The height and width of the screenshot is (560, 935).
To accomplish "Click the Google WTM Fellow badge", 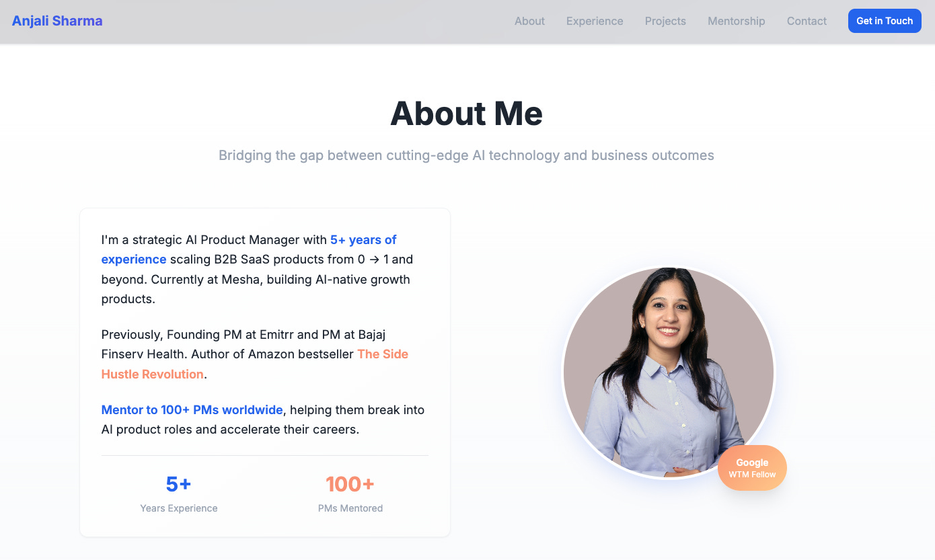I will (752, 468).
